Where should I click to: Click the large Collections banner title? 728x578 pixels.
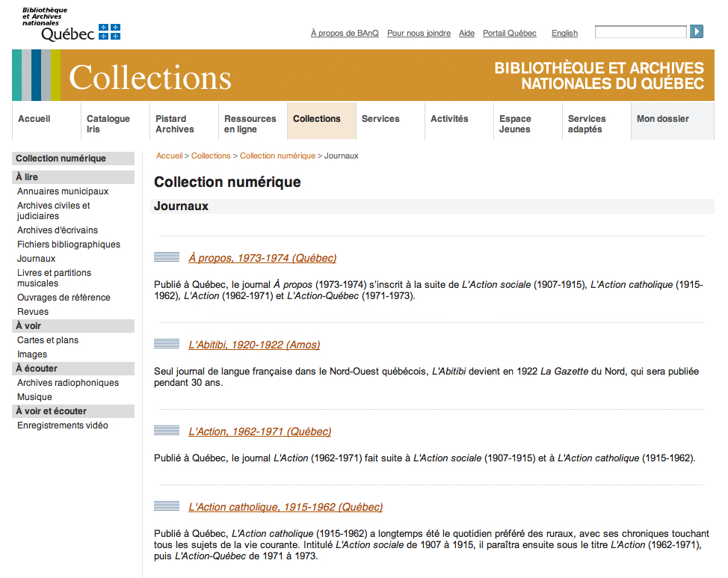[150, 77]
